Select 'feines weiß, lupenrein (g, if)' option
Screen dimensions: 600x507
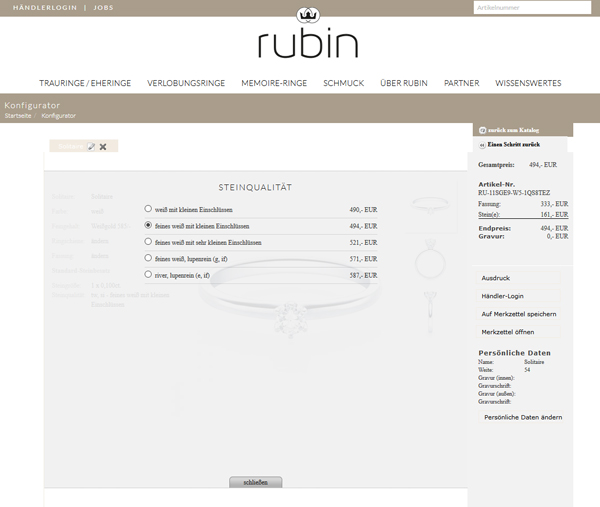click(x=148, y=258)
